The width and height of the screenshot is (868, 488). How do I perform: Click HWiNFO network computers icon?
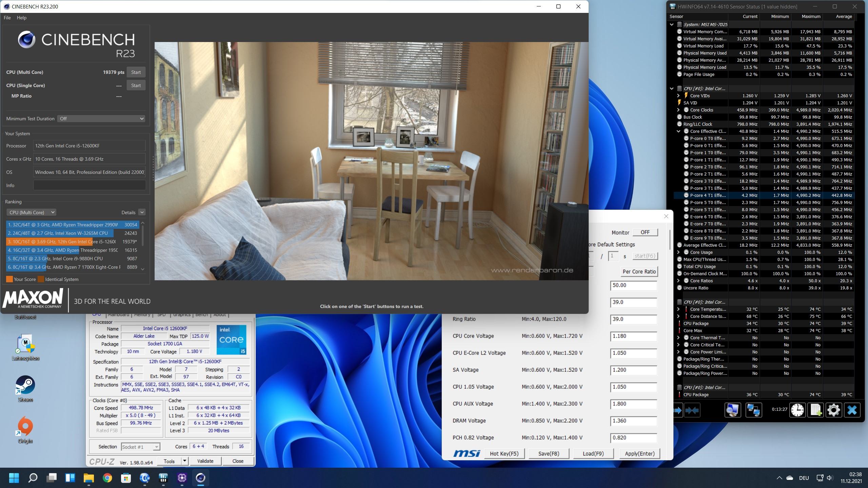coord(753,410)
